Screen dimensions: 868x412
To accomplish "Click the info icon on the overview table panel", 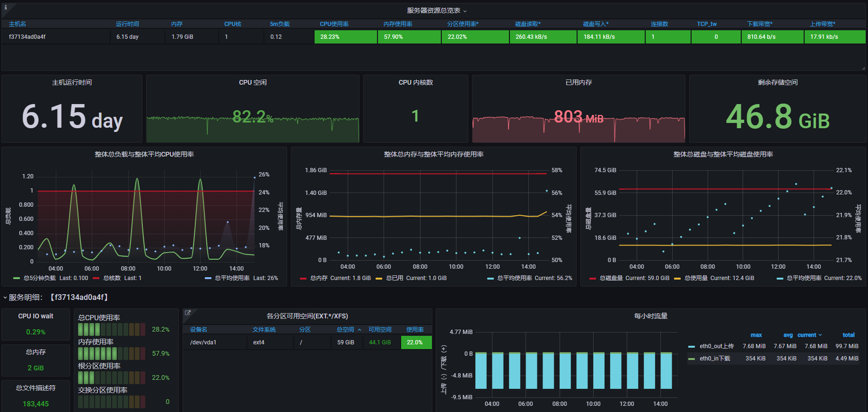I will (x=6, y=7).
